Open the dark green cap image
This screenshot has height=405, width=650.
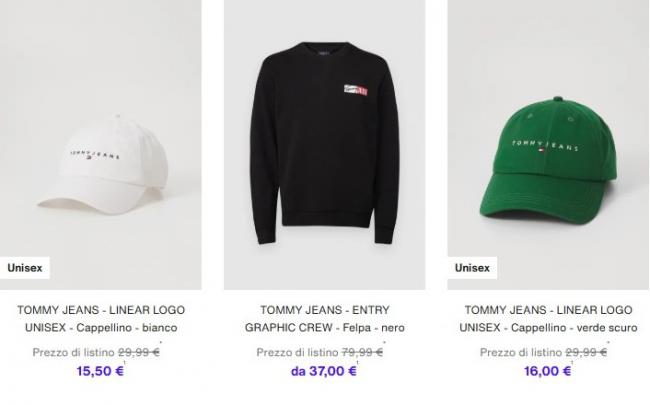548,145
